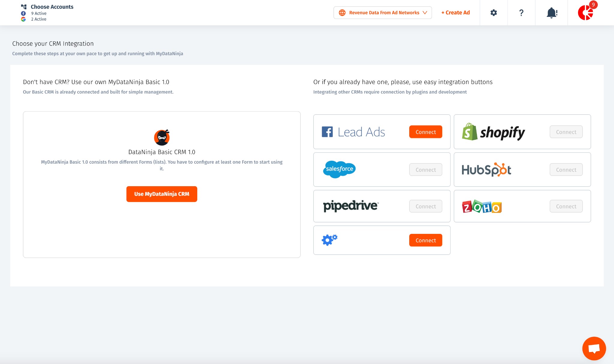Open the Choose Accounts selector
Viewport: 614px width, 364px height.
52,7
